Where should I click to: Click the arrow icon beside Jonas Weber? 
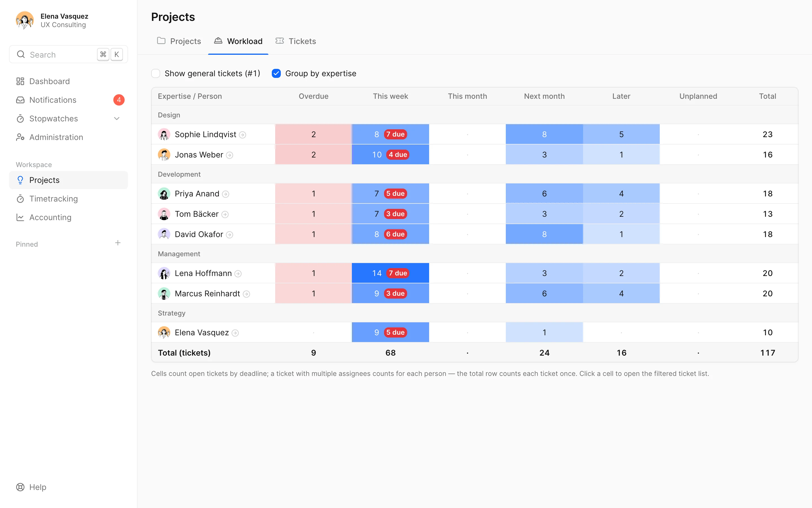[x=230, y=155]
